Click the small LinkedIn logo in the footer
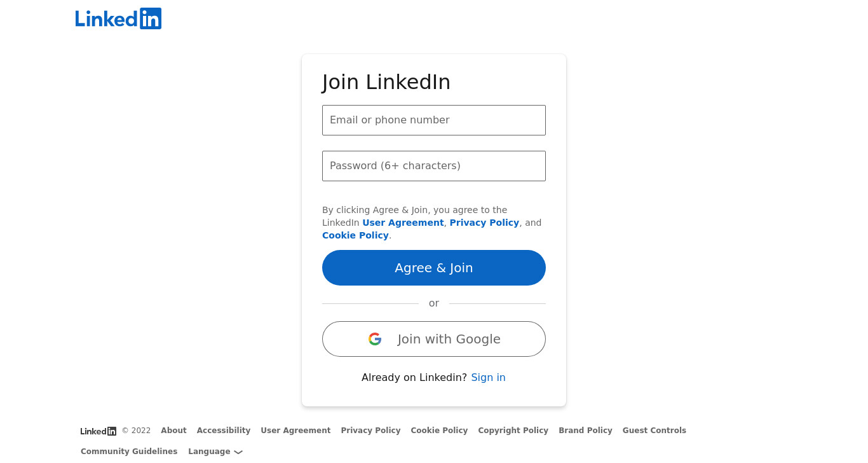Screen dimensions: 868x463 click(98, 431)
